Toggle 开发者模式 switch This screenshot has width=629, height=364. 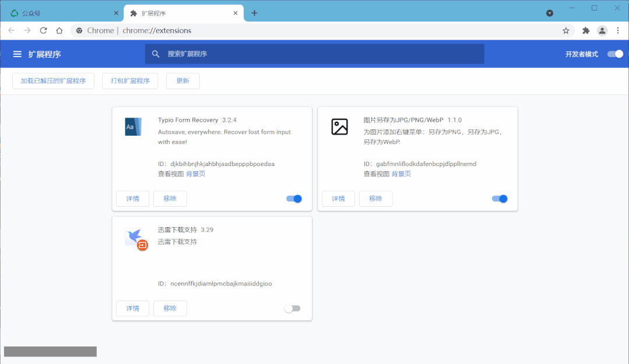616,54
